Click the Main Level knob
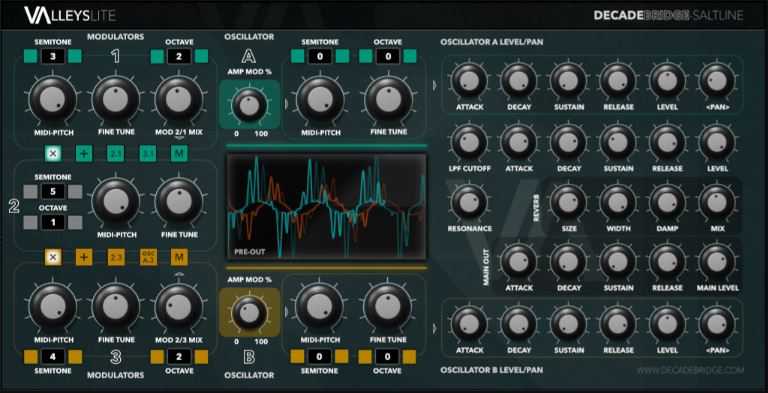768x393 pixels. 717,262
